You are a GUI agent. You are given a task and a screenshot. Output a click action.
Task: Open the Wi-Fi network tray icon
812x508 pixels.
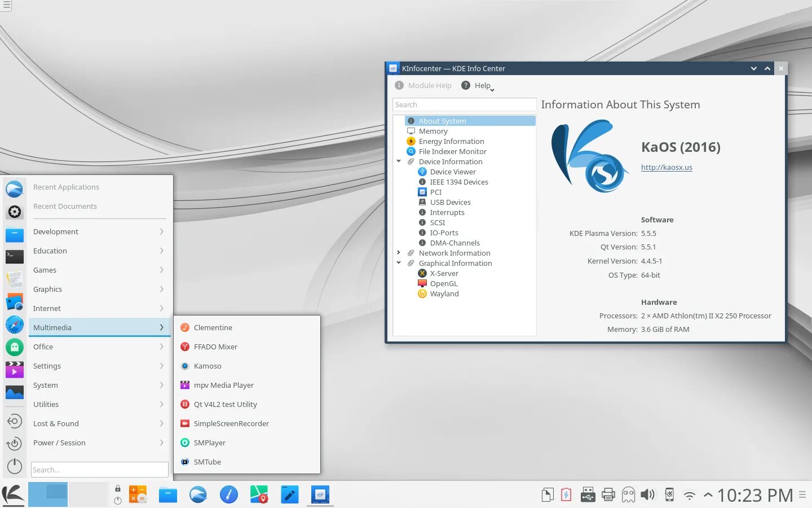pos(689,496)
